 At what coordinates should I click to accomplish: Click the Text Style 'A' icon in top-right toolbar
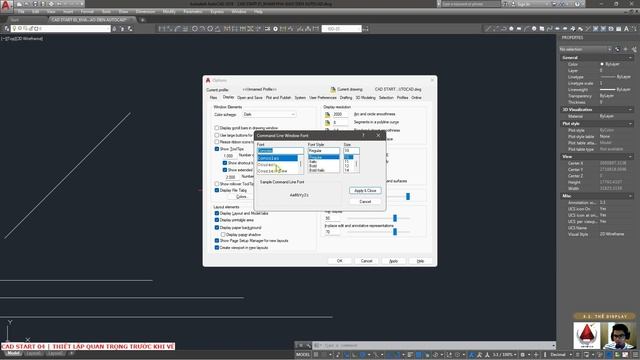(x=626, y=29)
